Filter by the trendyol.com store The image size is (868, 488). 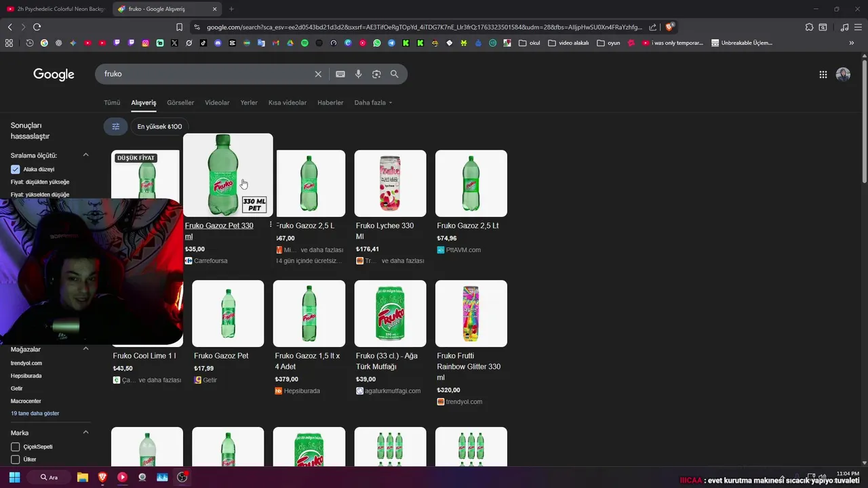click(26, 363)
